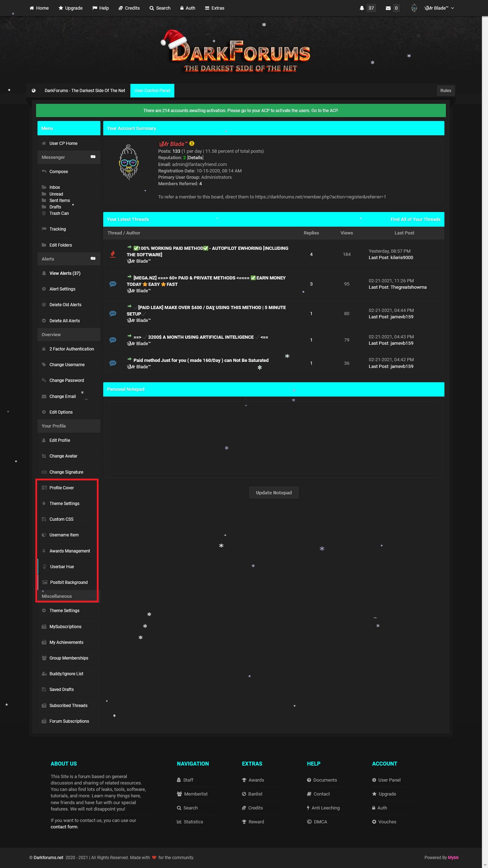The height and width of the screenshot is (868, 488).
Task: Click the profile avatar in Account Summary
Action: (x=129, y=162)
